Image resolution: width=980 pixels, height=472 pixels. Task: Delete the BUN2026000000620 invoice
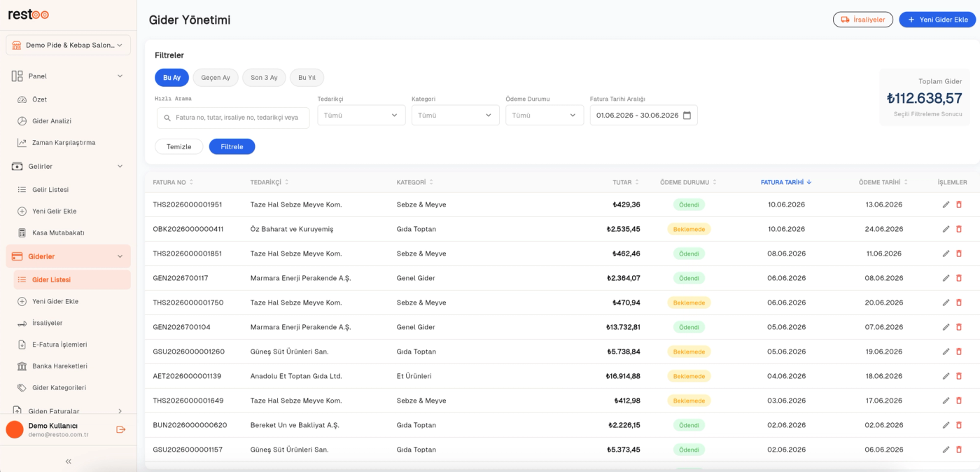[x=959, y=425]
